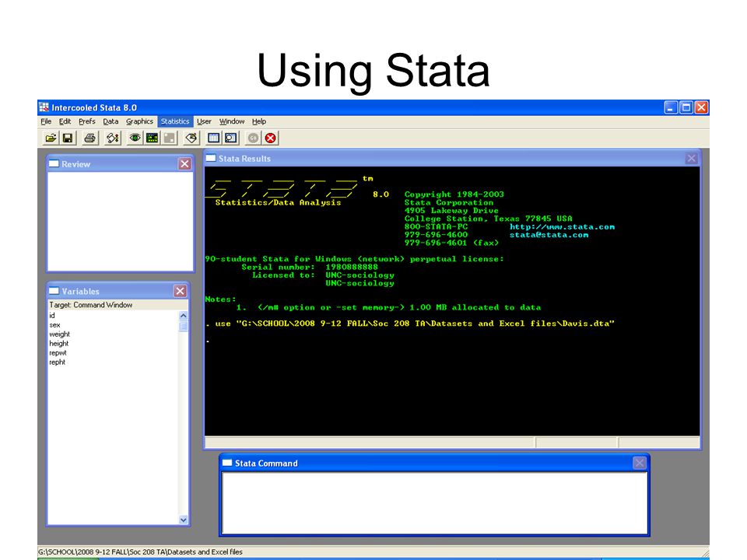Open the Data Editor toolbar icon
Screen dimensions: 747x560
(x=213, y=138)
